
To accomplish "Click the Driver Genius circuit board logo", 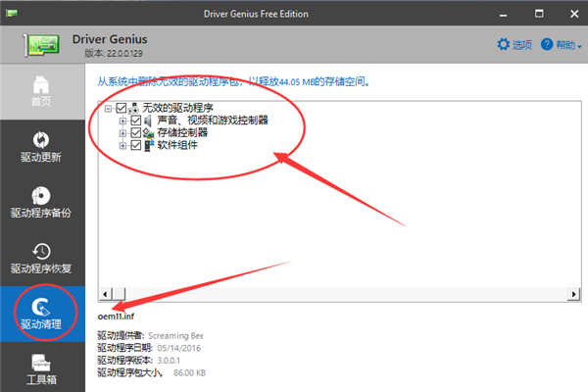I will pos(41,45).
